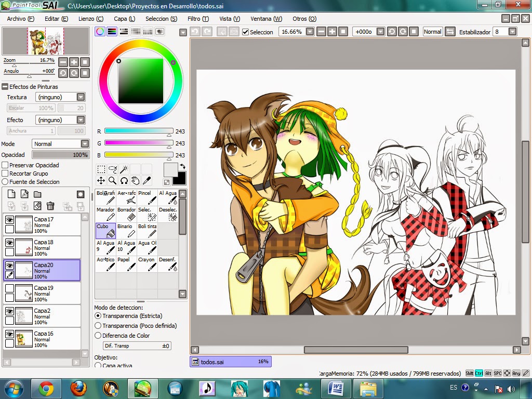Open the zoom 16.66% dropdown arrow
This screenshot has width=532, height=399.
(x=310, y=32)
